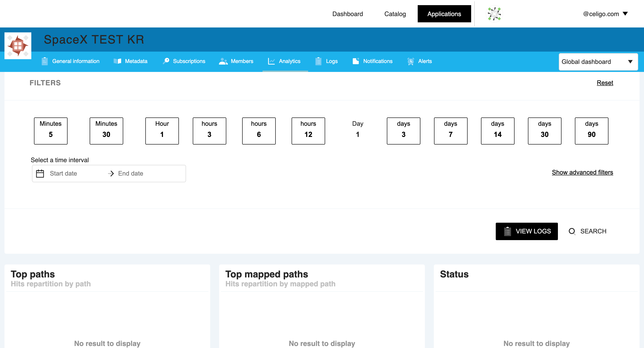Image resolution: width=644 pixels, height=348 pixels.
Task: Switch to the General information tab
Action: pos(70,61)
